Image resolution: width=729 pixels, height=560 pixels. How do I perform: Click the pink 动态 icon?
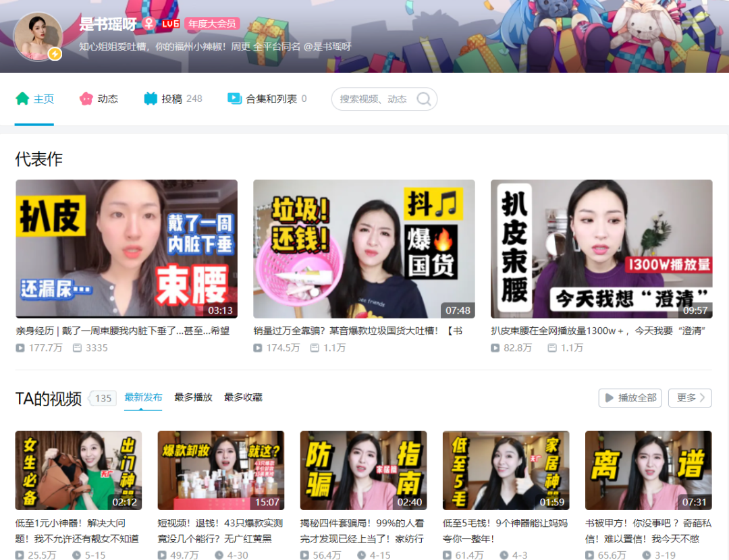click(x=86, y=99)
